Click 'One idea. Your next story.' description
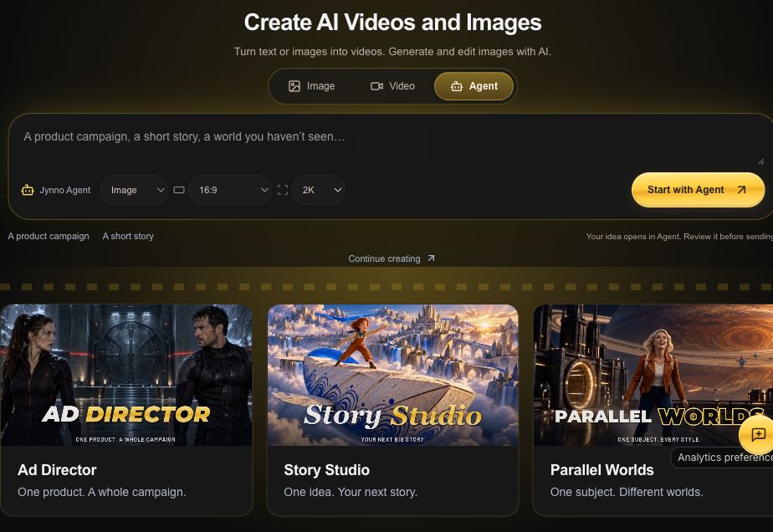Screen dimensions: 773x532 (x=351, y=492)
